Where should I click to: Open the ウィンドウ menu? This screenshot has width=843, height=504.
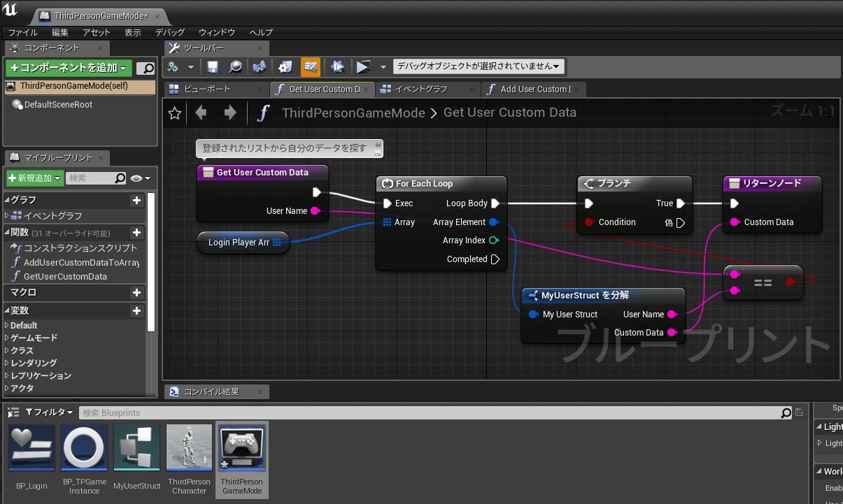coord(217,32)
